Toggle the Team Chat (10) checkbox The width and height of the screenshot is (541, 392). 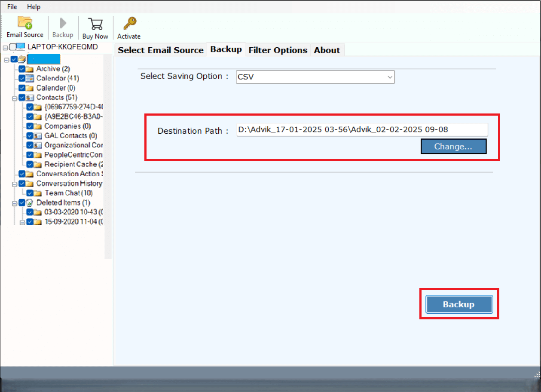tap(30, 193)
